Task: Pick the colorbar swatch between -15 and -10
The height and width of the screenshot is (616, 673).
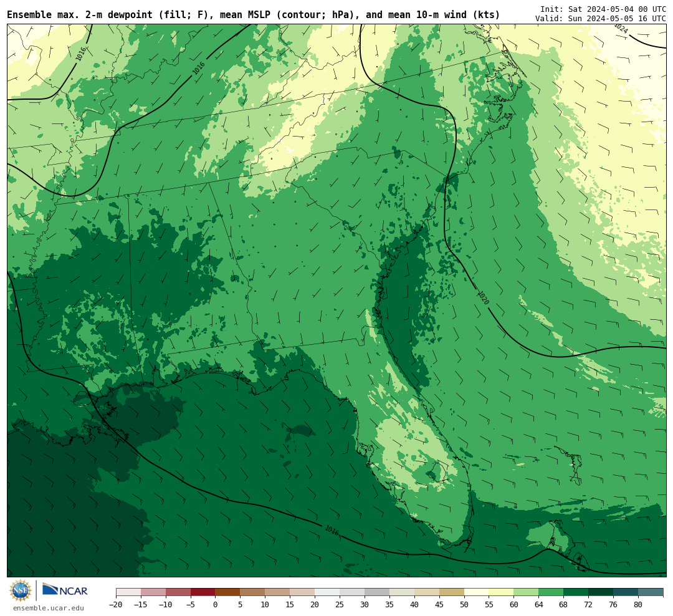Action: 153,592
